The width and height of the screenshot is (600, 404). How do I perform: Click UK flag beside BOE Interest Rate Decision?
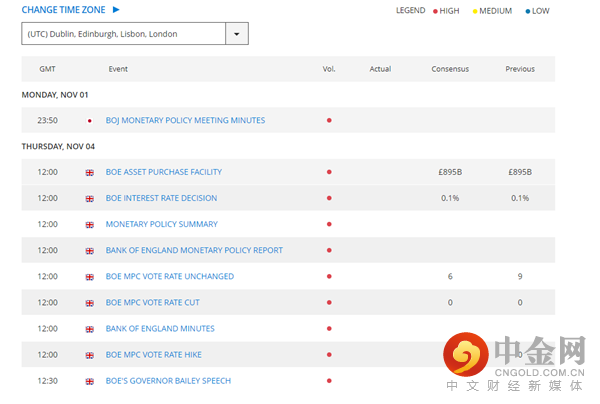click(89, 198)
